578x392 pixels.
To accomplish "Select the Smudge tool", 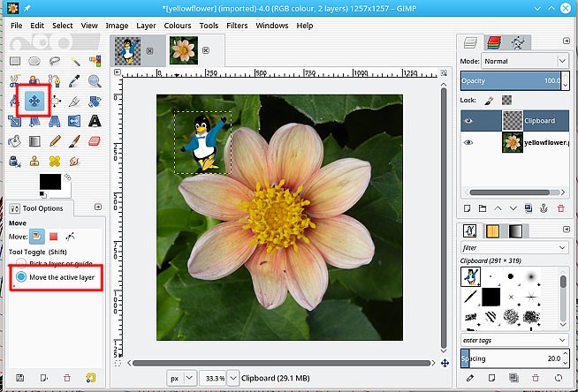I will pyautogui.click(x=75, y=162).
